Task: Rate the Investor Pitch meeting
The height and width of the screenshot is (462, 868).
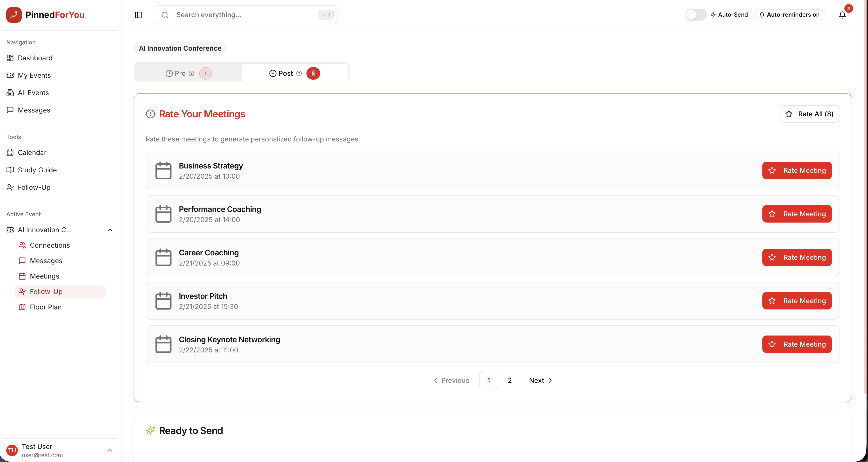Action: point(797,301)
